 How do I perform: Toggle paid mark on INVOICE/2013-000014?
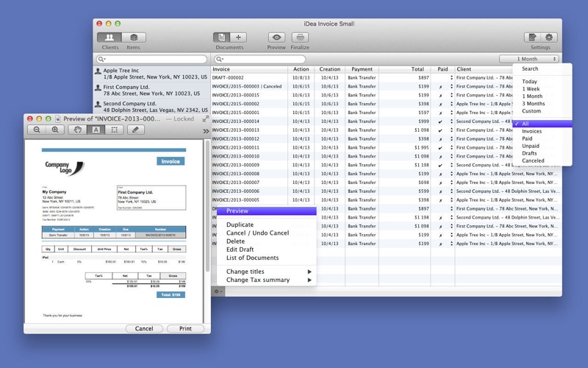441,121
